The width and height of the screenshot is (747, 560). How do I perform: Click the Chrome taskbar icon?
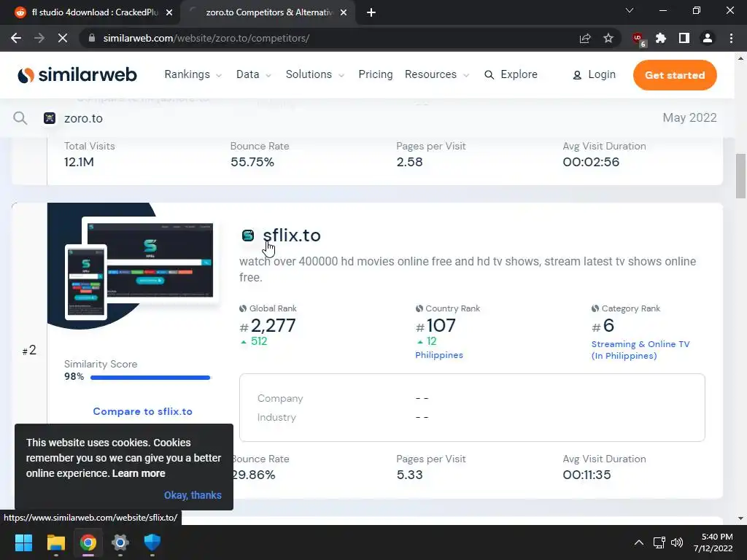tap(88, 542)
